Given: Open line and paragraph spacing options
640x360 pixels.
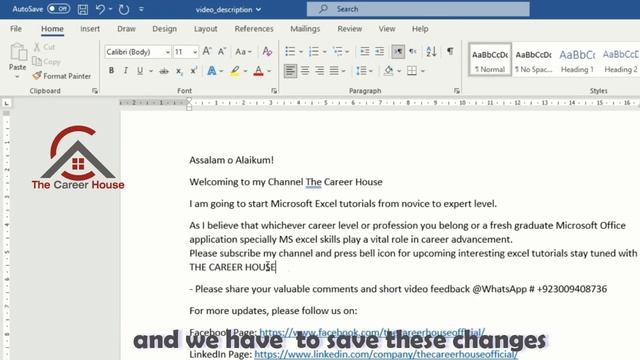Looking at the screenshot, I should click(x=364, y=71).
